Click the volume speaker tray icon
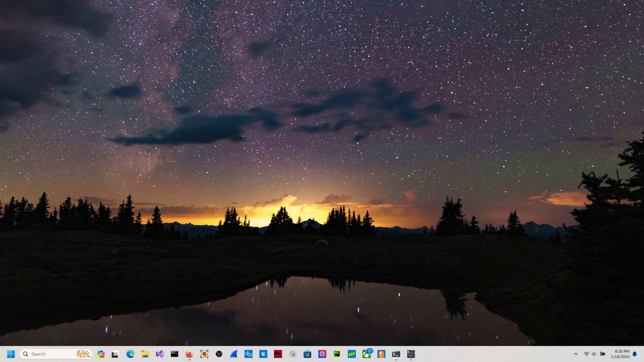The height and width of the screenshot is (362, 644). click(594, 354)
